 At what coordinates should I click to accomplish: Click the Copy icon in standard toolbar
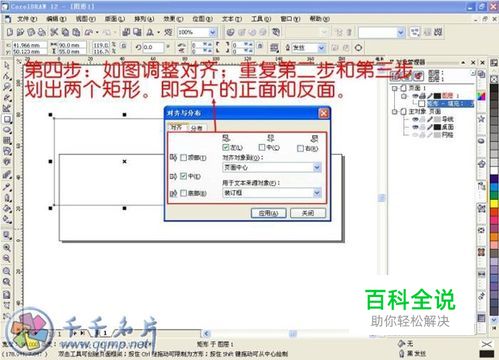pos(65,32)
